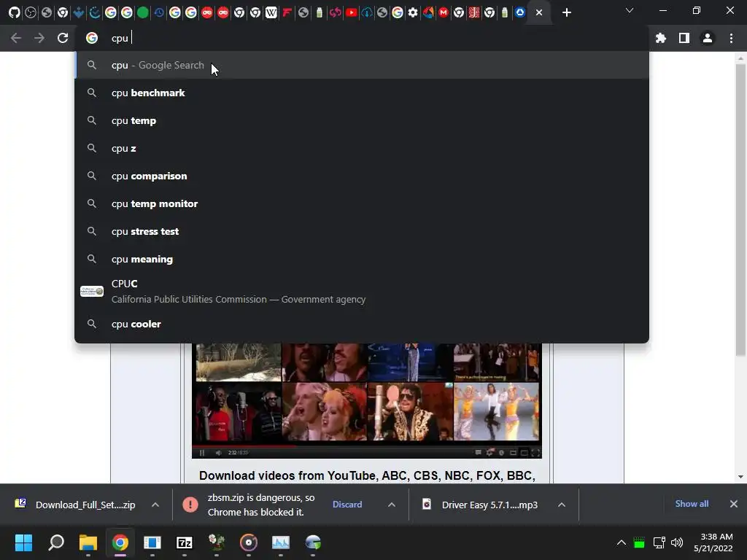The image size is (747, 560).
Task: Open the Driver Easy 5.7.1 mp3 download
Action: pyautogui.click(x=480, y=505)
